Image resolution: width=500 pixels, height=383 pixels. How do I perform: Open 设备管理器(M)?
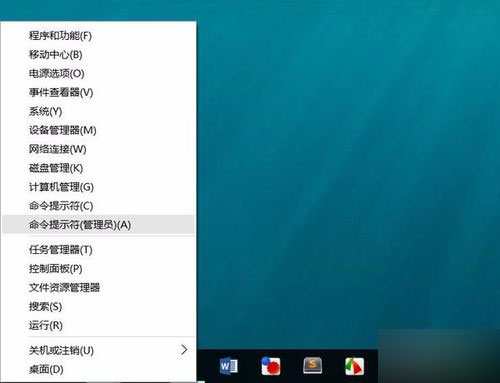(98, 130)
